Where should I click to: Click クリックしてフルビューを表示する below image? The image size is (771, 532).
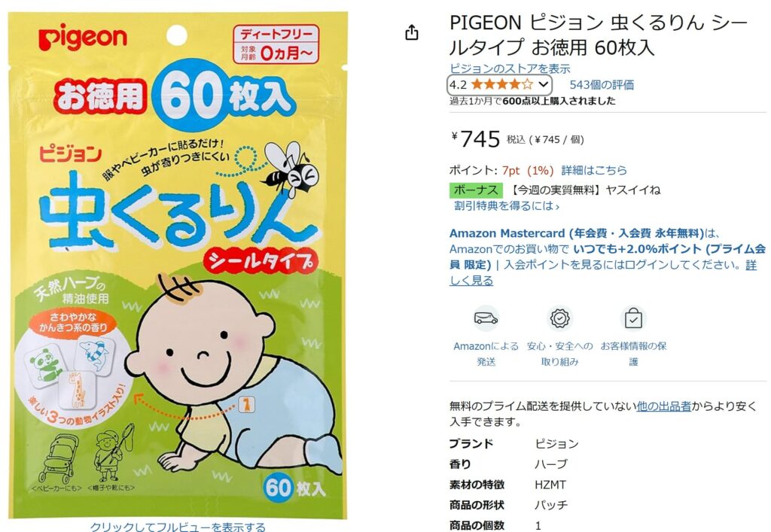click(178, 527)
